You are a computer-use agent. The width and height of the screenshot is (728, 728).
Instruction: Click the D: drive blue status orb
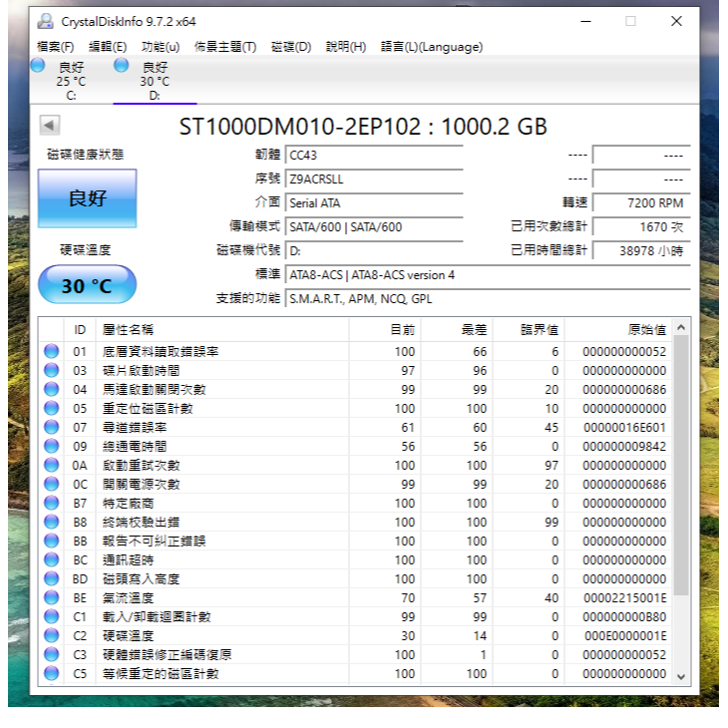(x=122, y=66)
